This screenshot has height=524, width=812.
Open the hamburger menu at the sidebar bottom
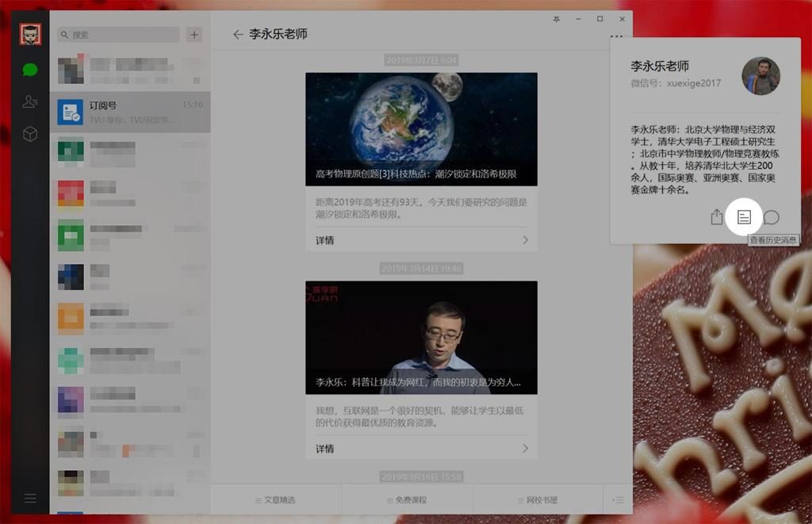click(30, 499)
